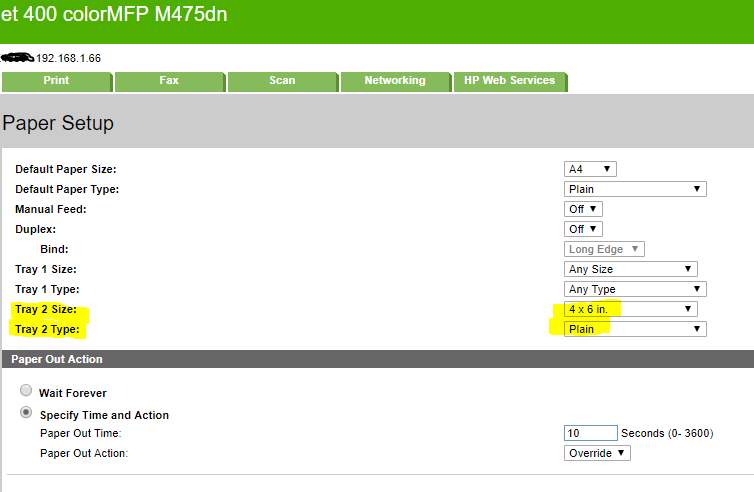754x492 pixels.
Task: Select the Specify Time and Action radio button
Action: pos(26,412)
